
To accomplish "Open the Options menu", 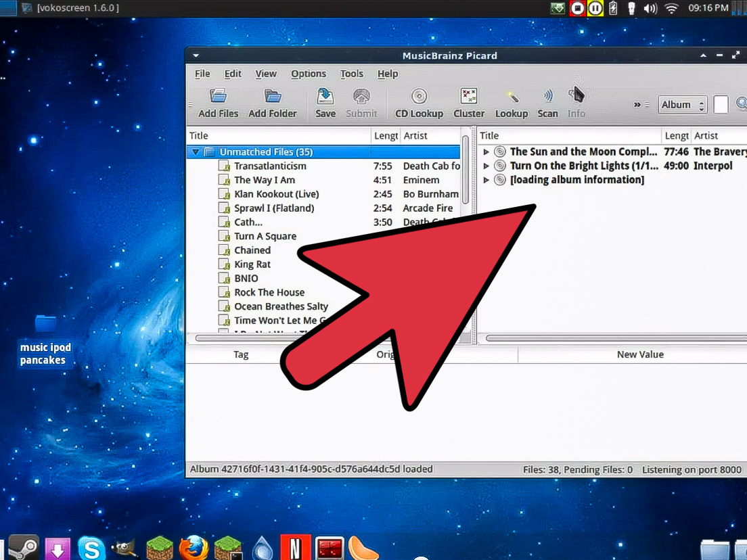I will pos(308,74).
